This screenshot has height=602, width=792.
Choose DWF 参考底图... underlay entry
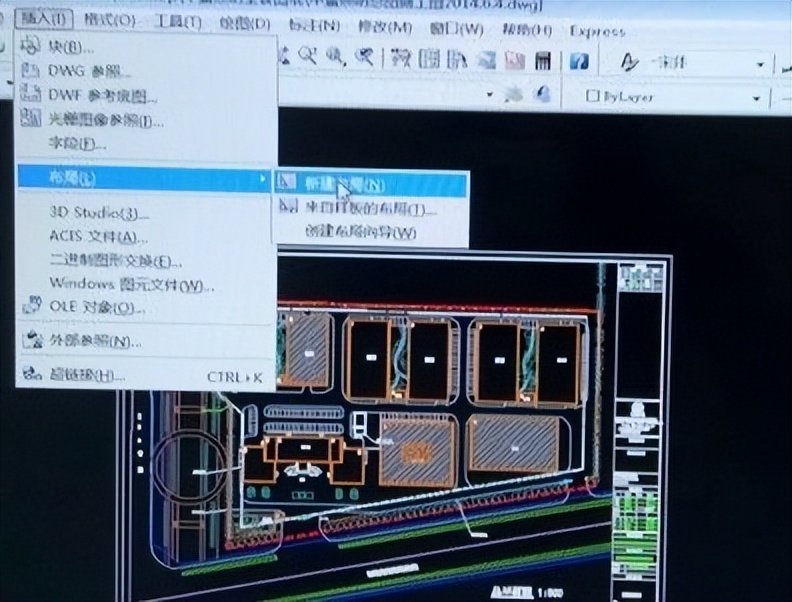point(146,95)
